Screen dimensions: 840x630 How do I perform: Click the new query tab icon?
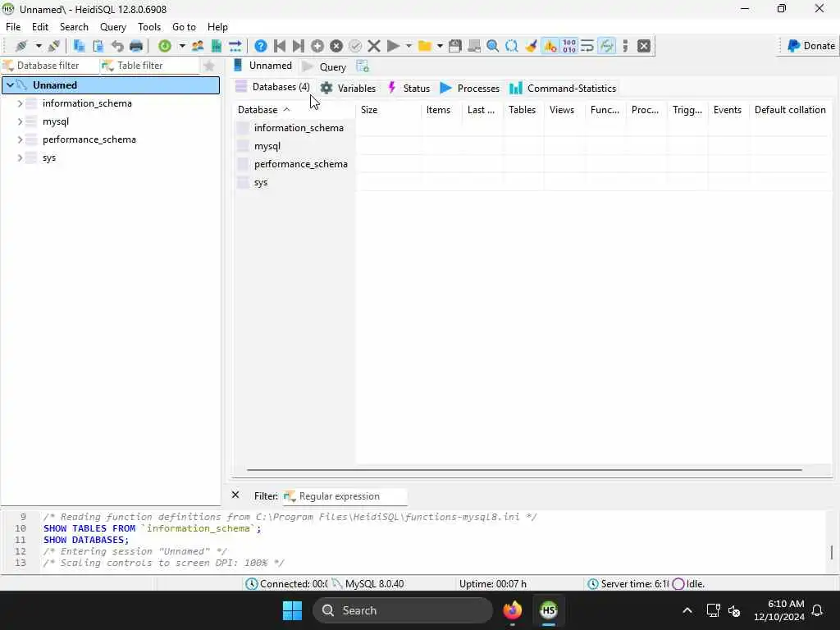363,66
